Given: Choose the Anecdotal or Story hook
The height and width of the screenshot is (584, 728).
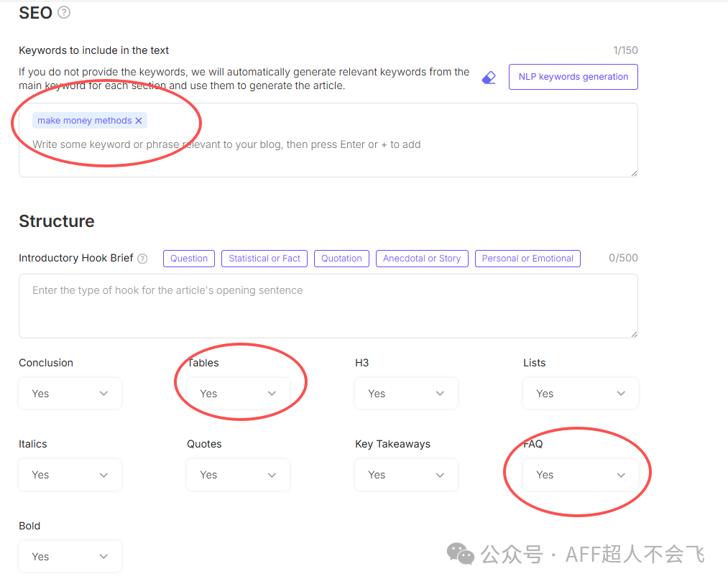Looking at the screenshot, I should click(x=422, y=259).
